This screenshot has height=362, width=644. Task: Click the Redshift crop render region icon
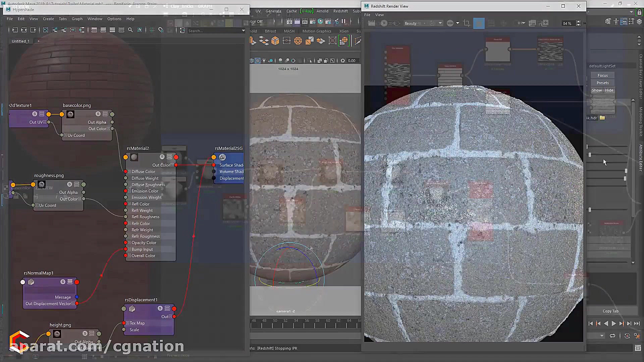click(467, 23)
